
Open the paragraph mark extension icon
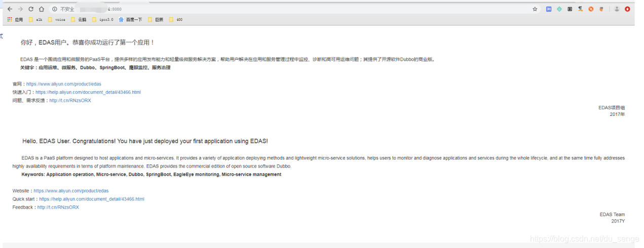581,9
